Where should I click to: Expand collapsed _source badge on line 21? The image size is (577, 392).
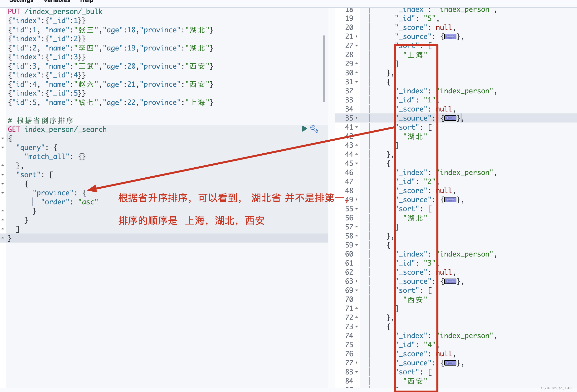coord(450,37)
